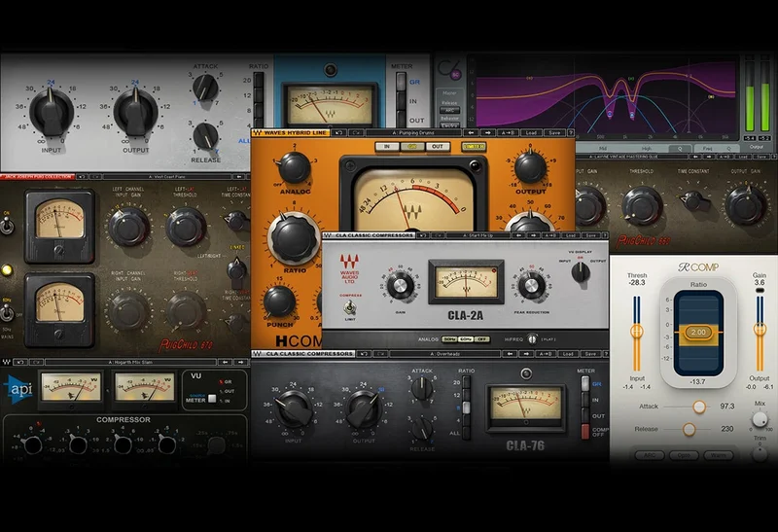Select 60Hz ANALOG option on CLA-2A
The image size is (778, 532).
[x=465, y=339]
